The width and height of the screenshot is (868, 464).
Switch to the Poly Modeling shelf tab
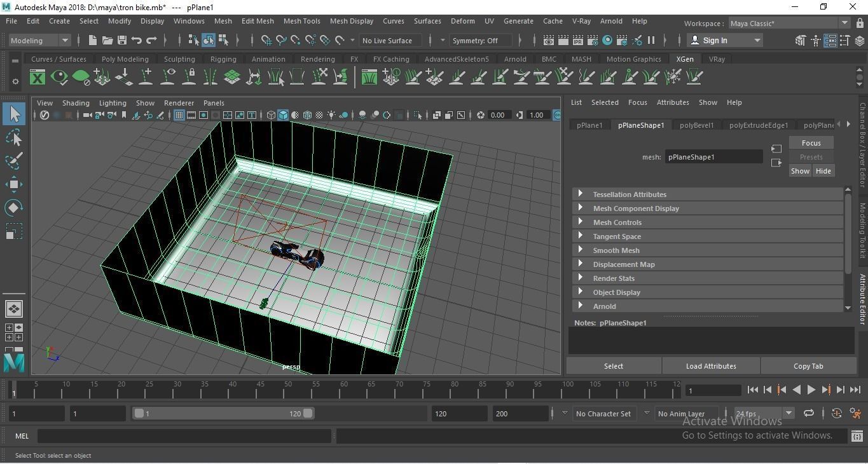pos(125,59)
